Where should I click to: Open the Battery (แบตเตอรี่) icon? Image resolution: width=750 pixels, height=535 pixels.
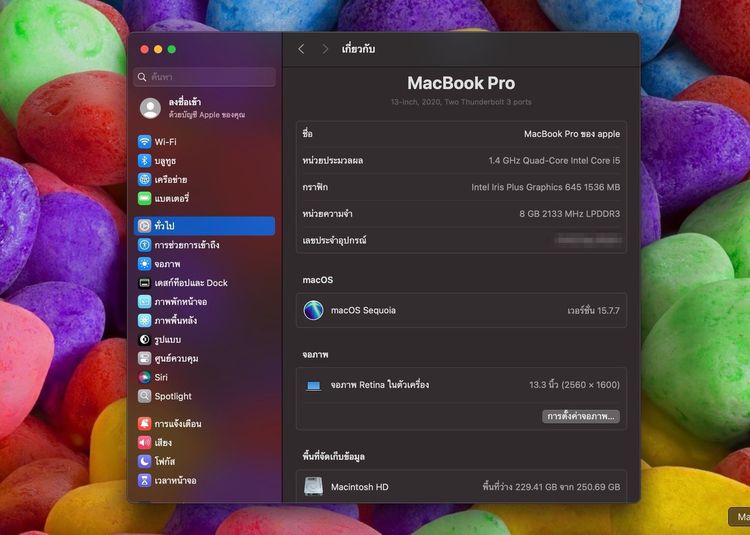144,198
